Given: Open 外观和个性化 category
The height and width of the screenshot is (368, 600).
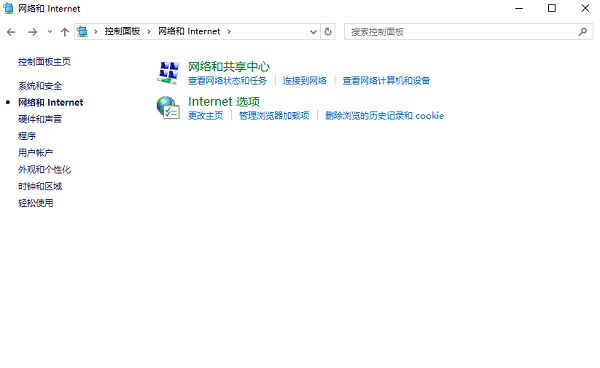Looking at the screenshot, I should [44, 169].
